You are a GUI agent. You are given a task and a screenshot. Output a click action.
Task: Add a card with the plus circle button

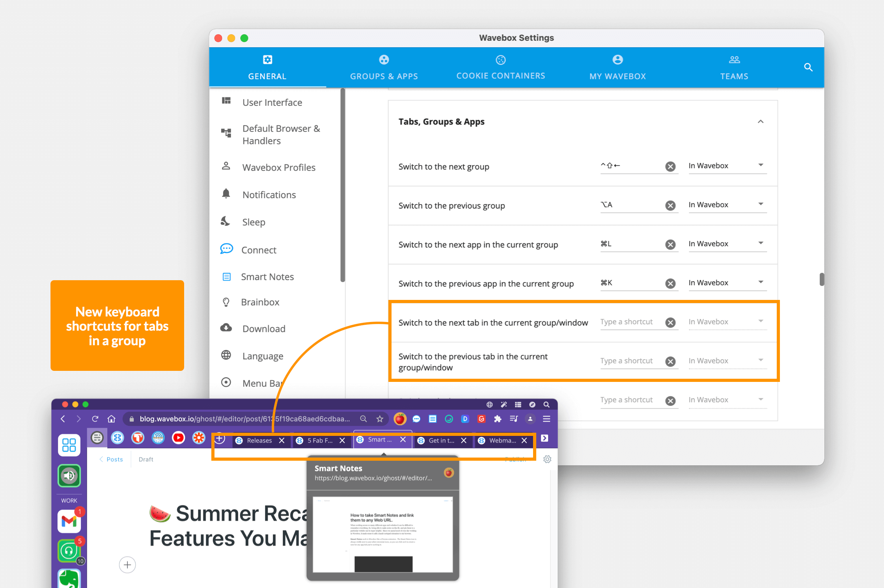point(127,565)
